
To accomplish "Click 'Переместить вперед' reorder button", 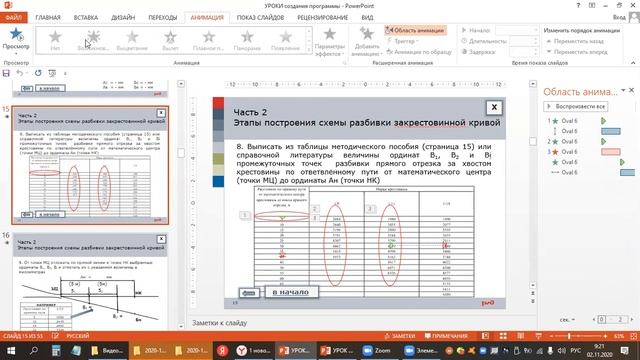I will point(576,52).
